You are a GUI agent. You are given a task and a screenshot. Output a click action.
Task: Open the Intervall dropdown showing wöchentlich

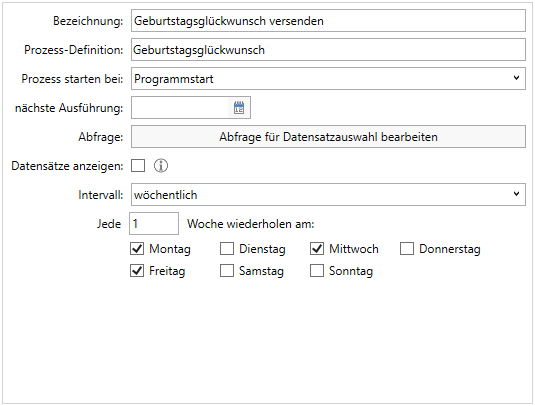(x=328, y=194)
